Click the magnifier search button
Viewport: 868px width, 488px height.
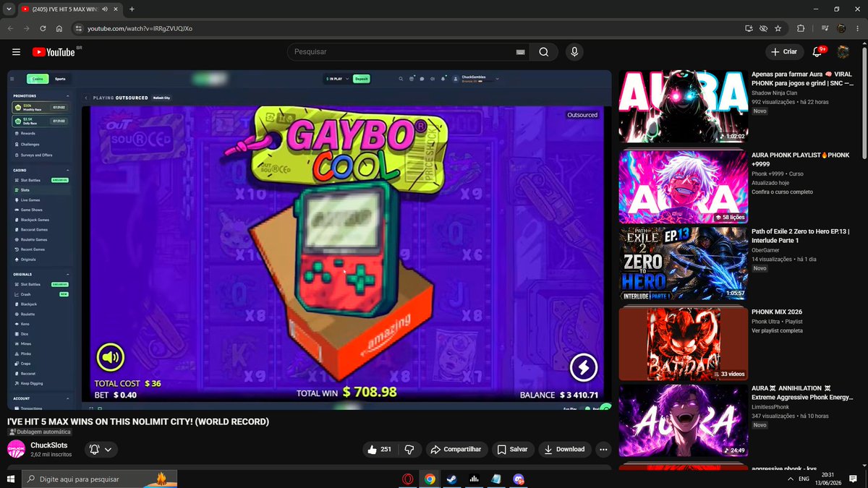[543, 52]
